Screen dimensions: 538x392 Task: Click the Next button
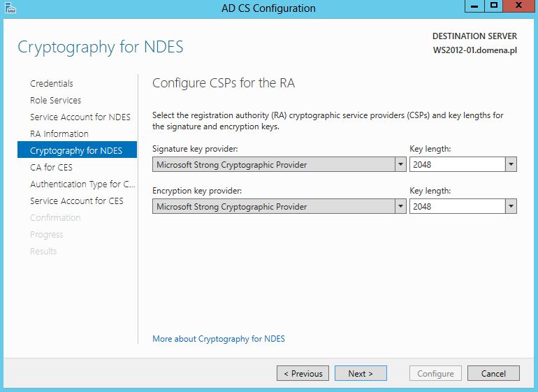coord(361,373)
